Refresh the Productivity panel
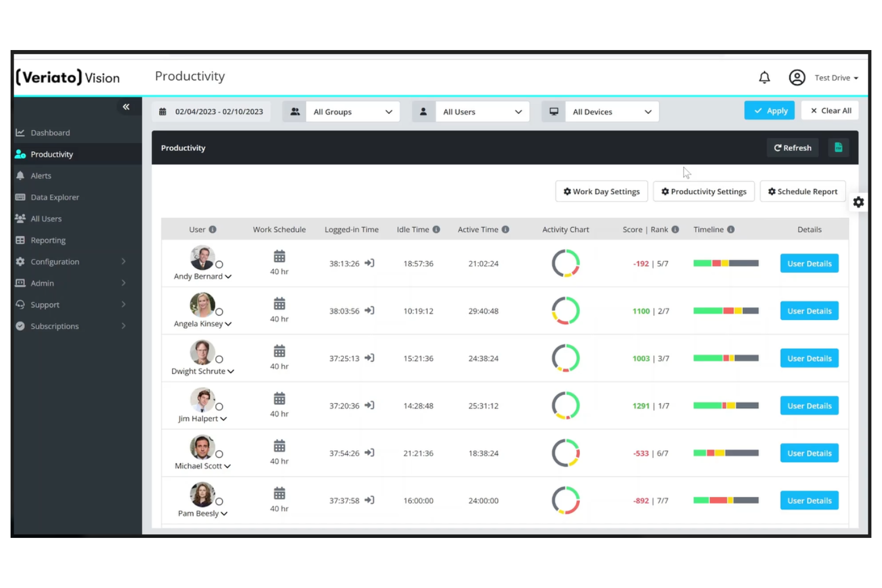 [793, 148]
